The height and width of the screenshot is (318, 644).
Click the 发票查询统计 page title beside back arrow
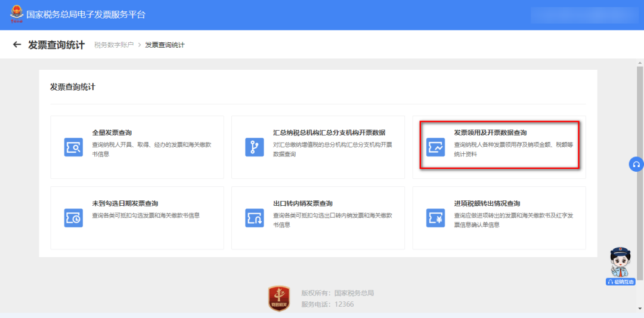[56, 45]
